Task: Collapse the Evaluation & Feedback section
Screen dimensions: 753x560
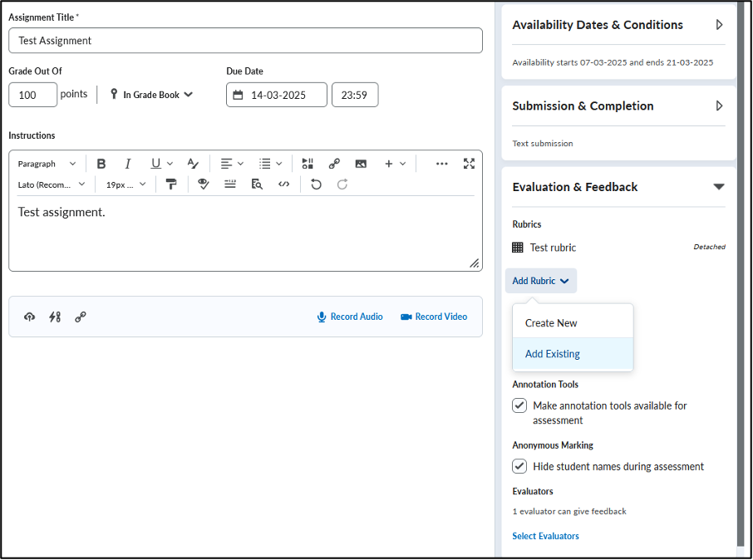Action: pyautogui.click(x=718, y=187)
